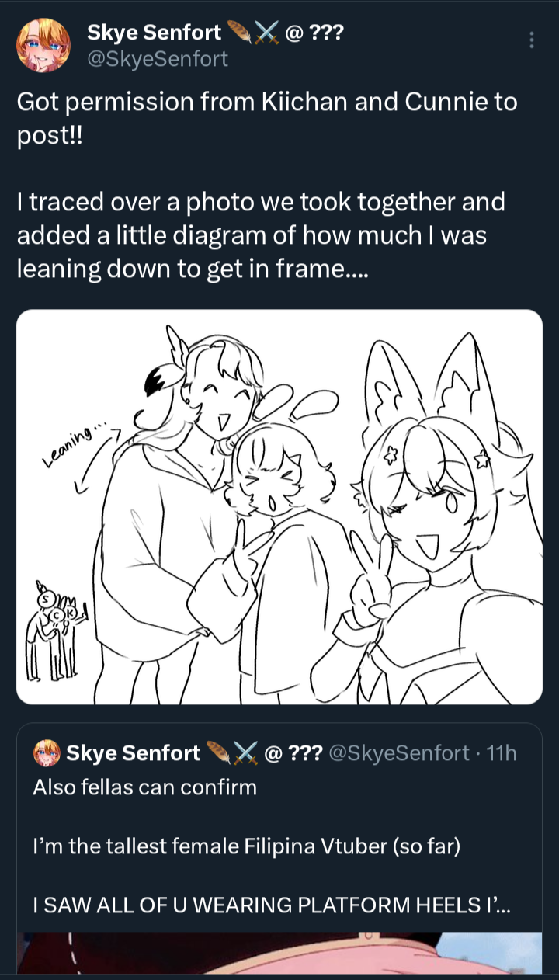Open the cropped image below the quoted tweet

[x=279, y=953]
